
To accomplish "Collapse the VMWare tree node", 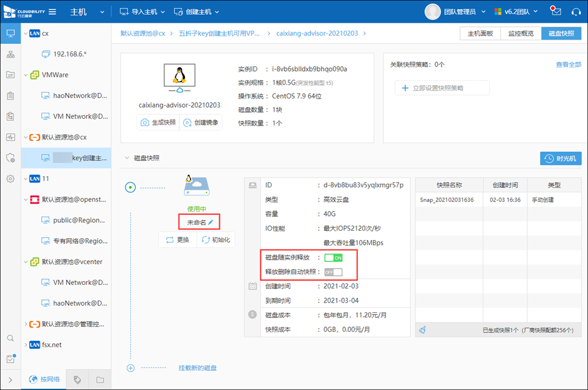I will click(x=26, y=75).
